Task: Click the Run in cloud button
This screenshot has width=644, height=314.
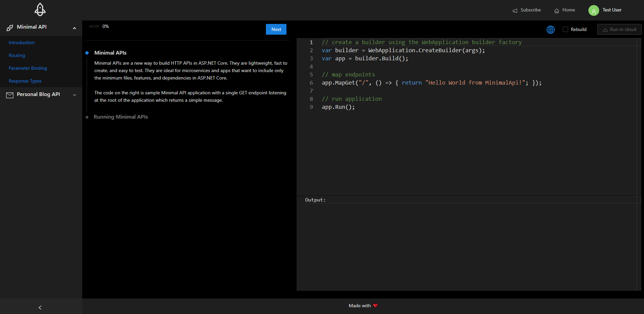Action: pos(619,29)
